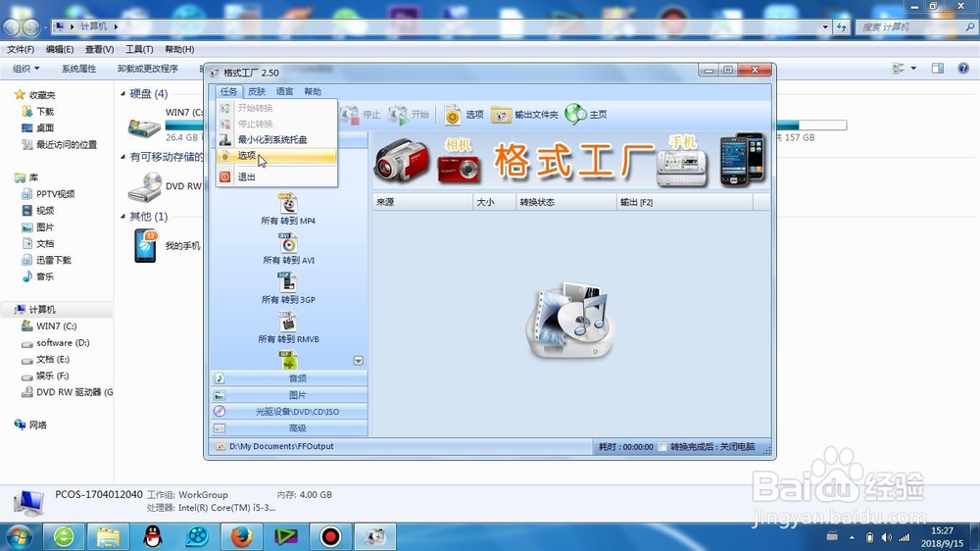Image resolution: width=980 pixels, height=551 pixels.
Task: Select 网络 in Explorer sidebar
Action: (x=30, y=425)
